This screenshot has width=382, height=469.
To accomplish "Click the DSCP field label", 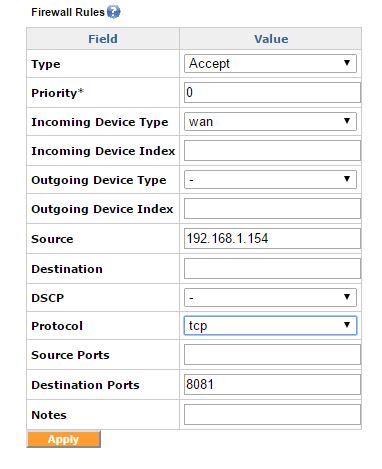I will point(48,298).
